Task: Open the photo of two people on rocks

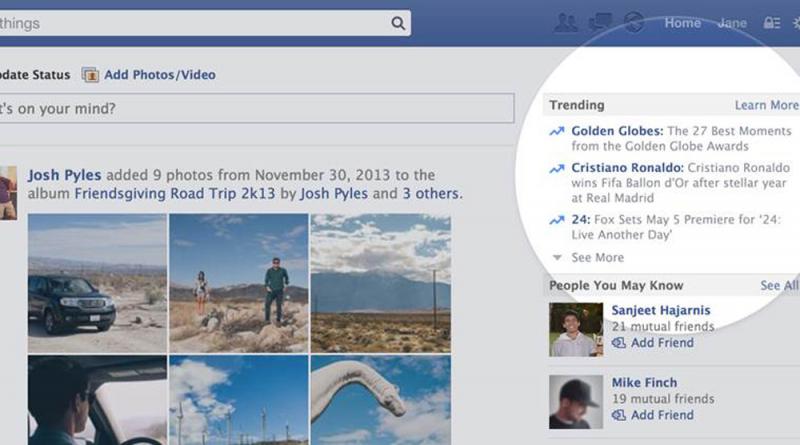Action: pos(239,283)
